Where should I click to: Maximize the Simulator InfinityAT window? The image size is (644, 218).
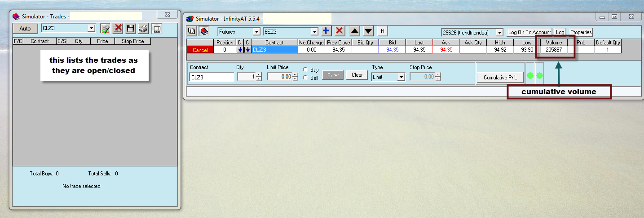(614, 17)
